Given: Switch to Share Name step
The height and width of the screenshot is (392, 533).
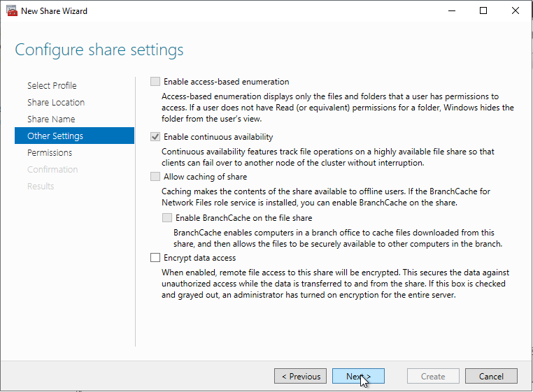Looking at the screenshot, I should pos(51,119).
